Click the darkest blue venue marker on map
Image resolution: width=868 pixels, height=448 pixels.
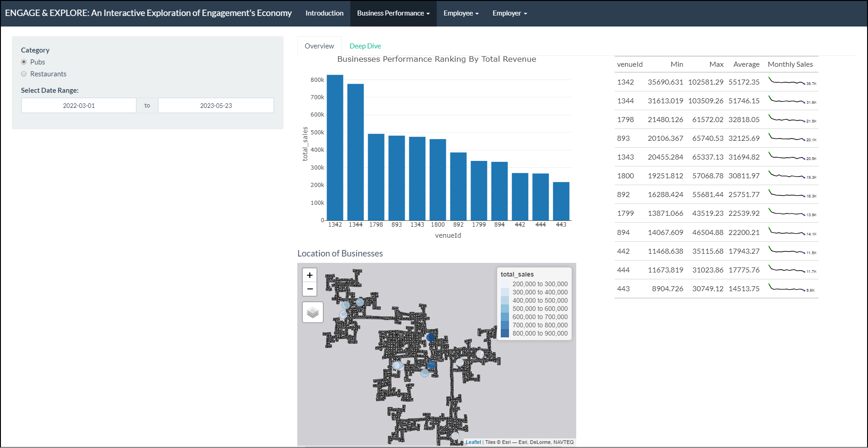(x=430, y=337)
